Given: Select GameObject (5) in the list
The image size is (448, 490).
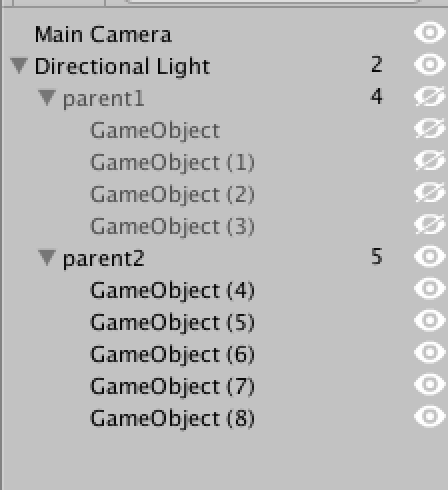Looking at the screenshot, I should click(x=172, y=322).
